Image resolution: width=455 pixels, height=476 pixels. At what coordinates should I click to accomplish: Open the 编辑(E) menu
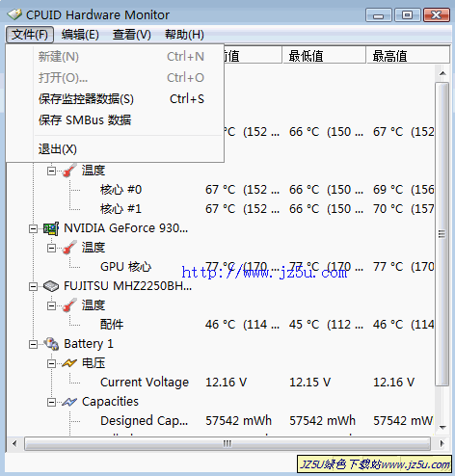pos(80,35)
